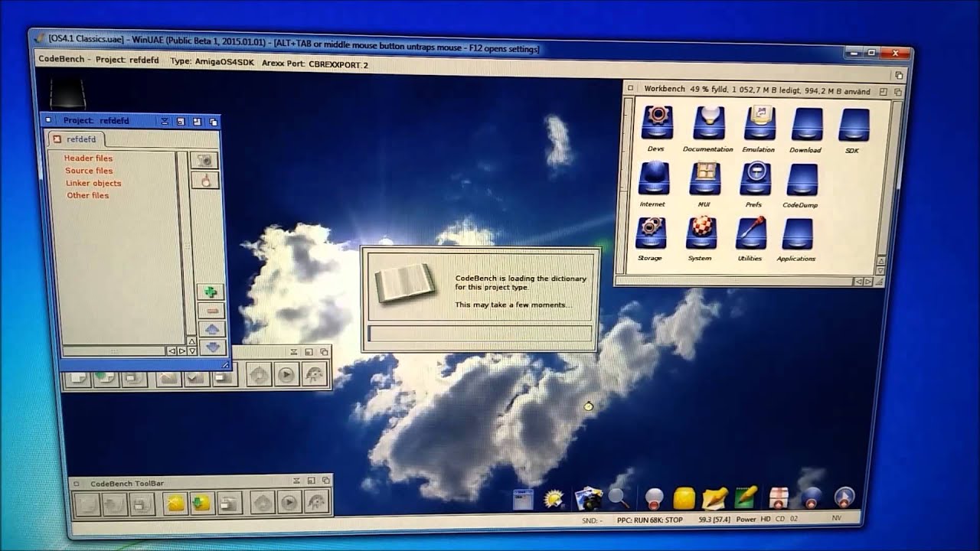Open the Prefs drawer

click(x=755, y=179)
